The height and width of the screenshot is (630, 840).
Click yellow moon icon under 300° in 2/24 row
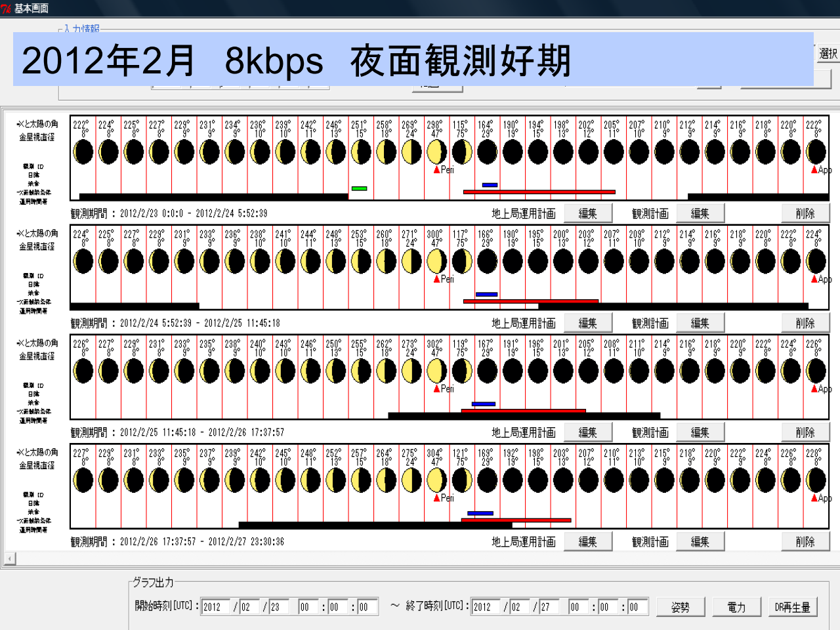(436, 262)
